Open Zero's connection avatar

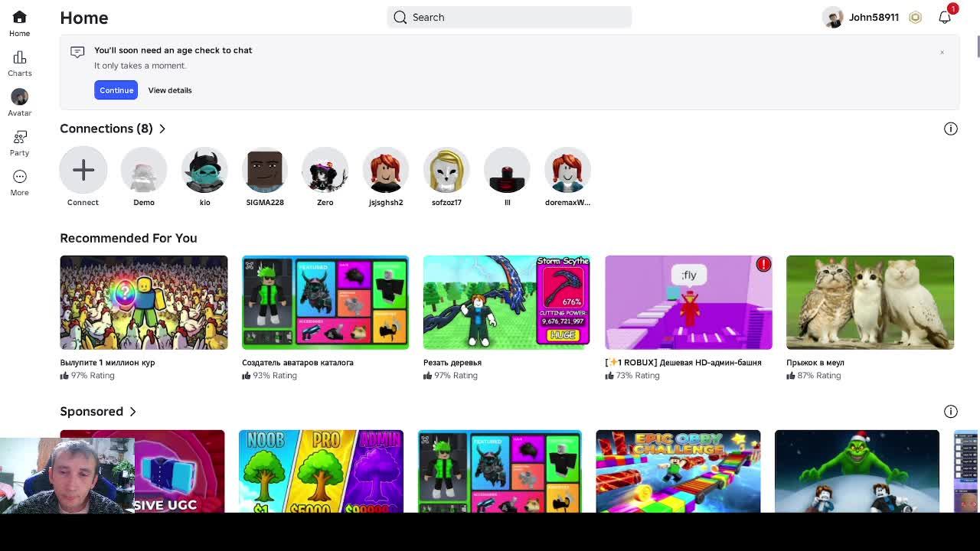click(325, 170)
